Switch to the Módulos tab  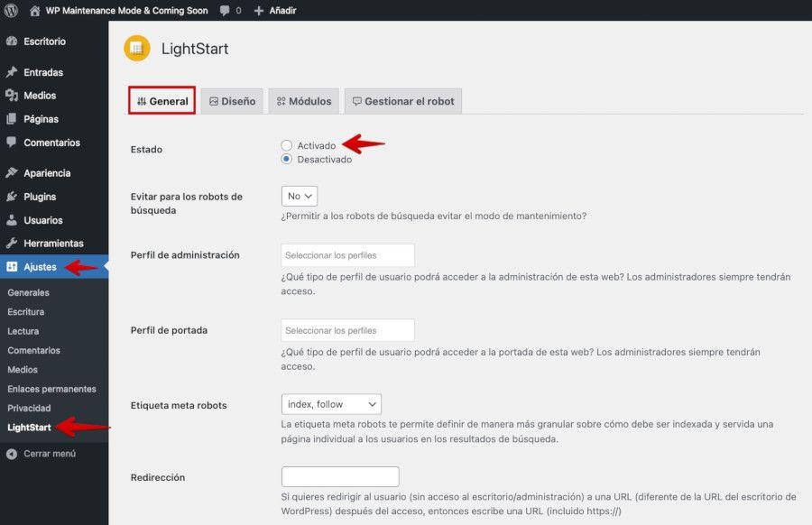(304, 101)
